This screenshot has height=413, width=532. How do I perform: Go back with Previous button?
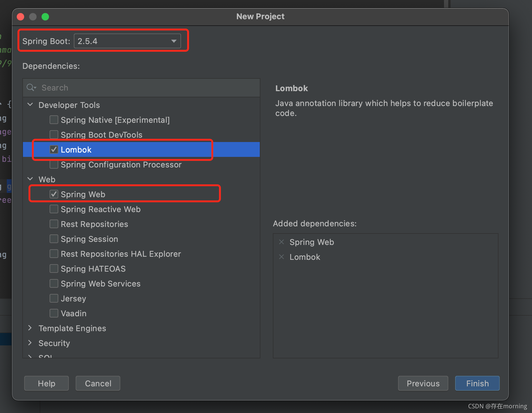[423, 383]
